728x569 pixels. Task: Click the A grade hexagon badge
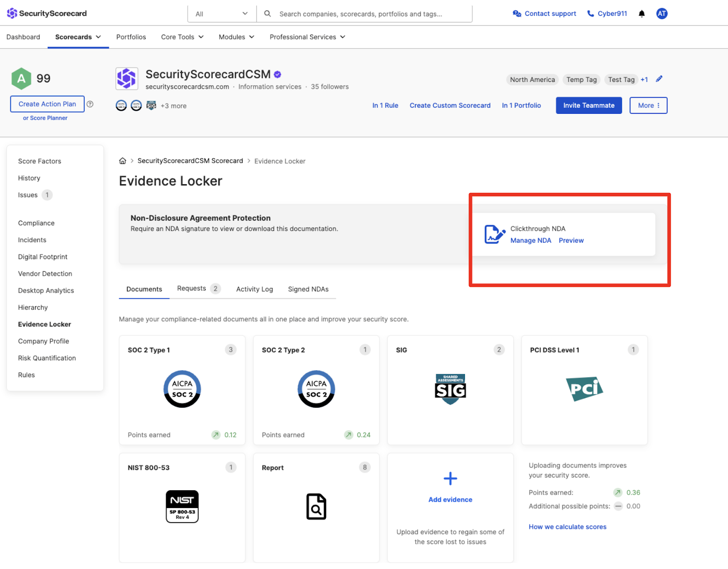tap(21, 79)
